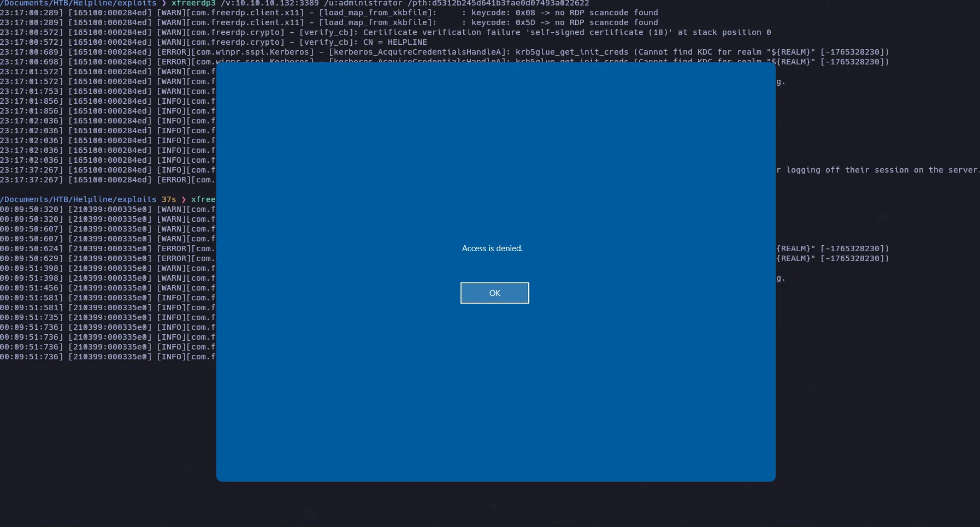Click the OK button in the dialog
Image resolution: width=980 pixels, height=527 pixels.
tap(494, 293)
